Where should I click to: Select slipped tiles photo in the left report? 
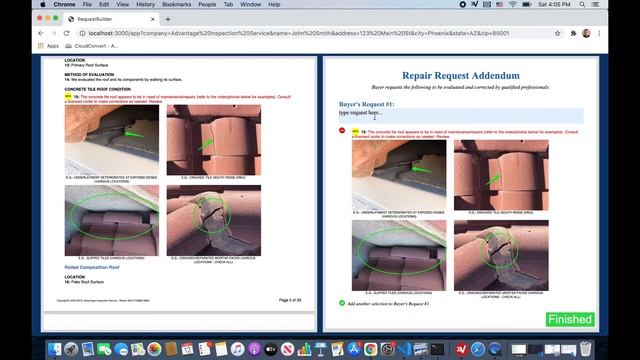click(112, 220)
